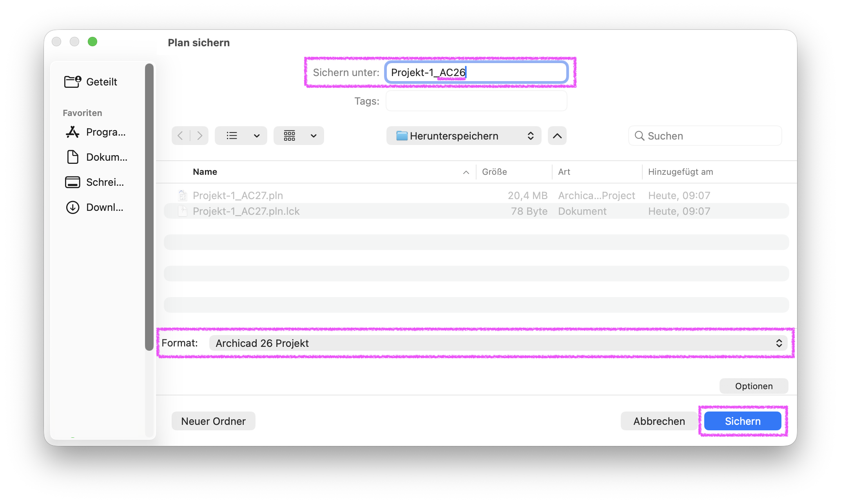The height and width of the screenshot is (504, 841).
Task: Switch to list view icon
Action: tap(232, 136)
